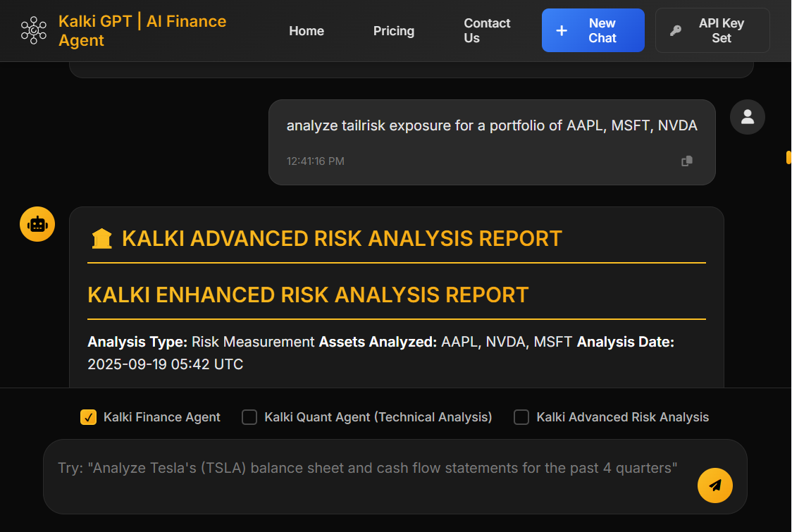Viewport: 792px width, 532px height.
Task: Select the user message about AAPL, MSFT, NVDA
Action: 492,126
